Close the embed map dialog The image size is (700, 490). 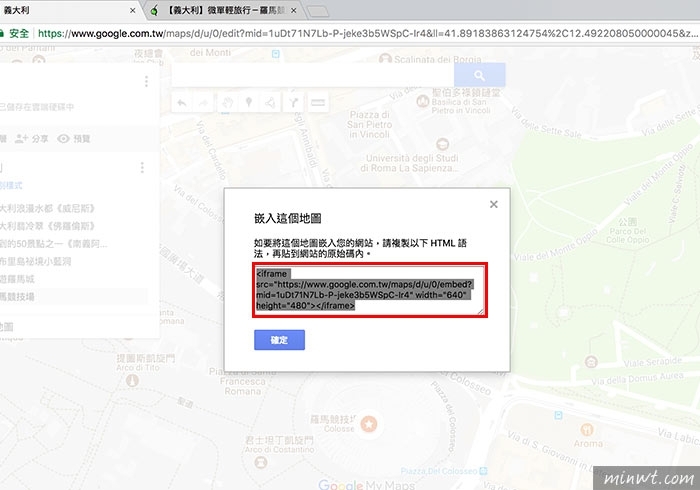coord(494,204)
